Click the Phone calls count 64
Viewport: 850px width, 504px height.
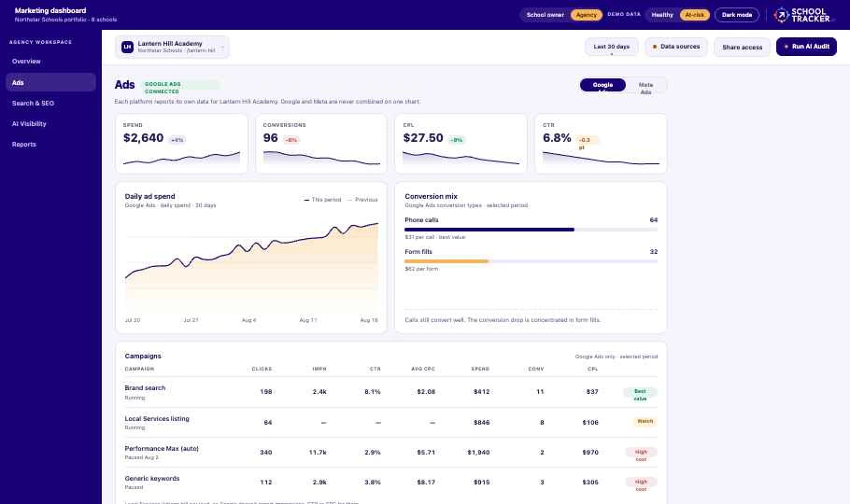click(653, 220)
